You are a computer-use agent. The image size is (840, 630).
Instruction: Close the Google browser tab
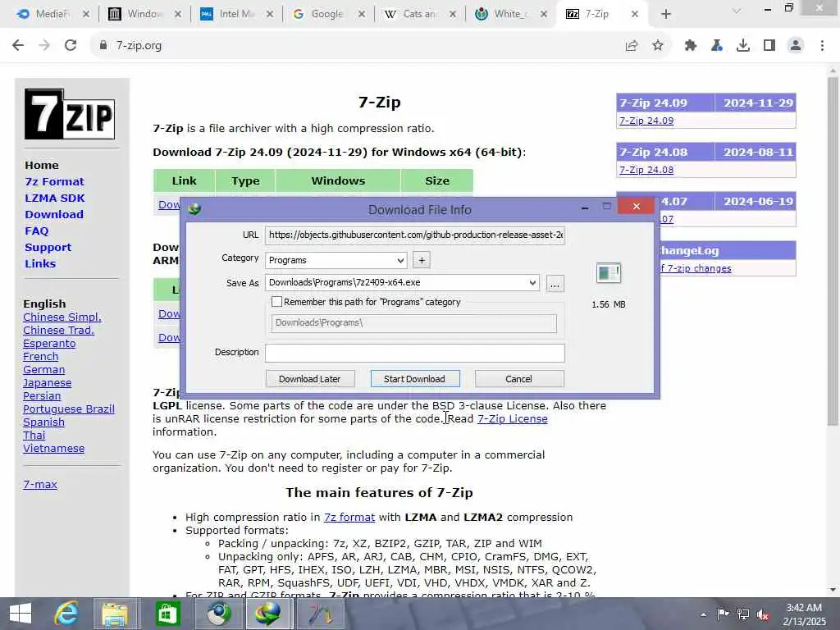point(362,14)
